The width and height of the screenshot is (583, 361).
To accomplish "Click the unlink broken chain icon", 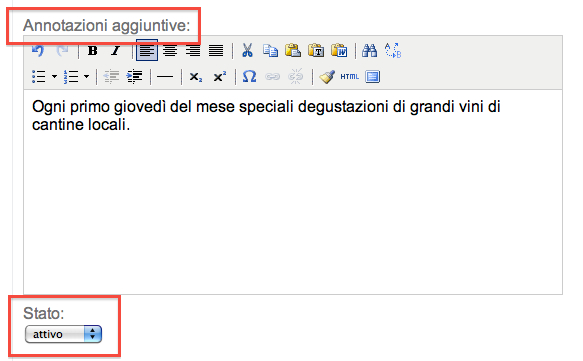I will (296, 77).
